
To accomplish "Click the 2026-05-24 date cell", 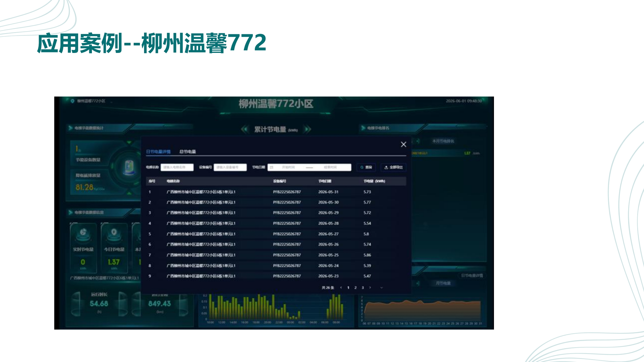I will tap(328, 265).
